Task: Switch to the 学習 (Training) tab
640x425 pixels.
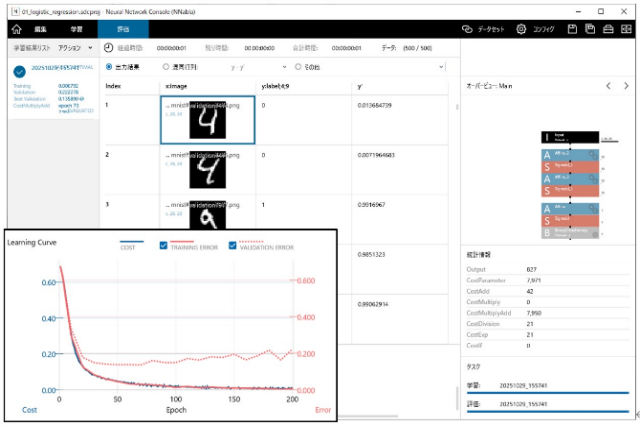Action: tap(90, 30)
